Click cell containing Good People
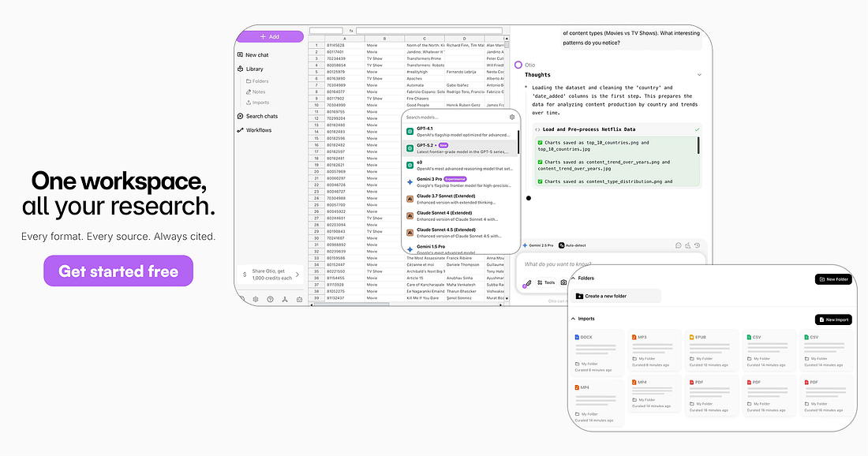The height and width of the screenshot is (456, 868). click(425, 105)
